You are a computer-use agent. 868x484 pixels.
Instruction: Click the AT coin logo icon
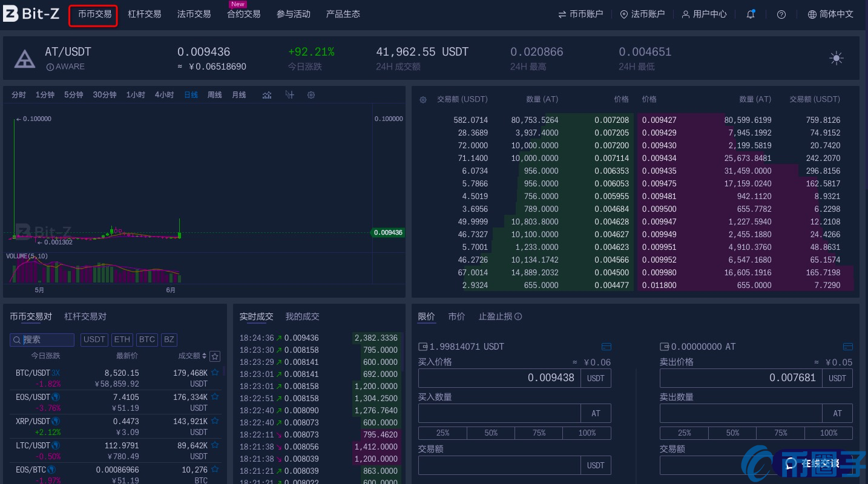click(25, 59)
